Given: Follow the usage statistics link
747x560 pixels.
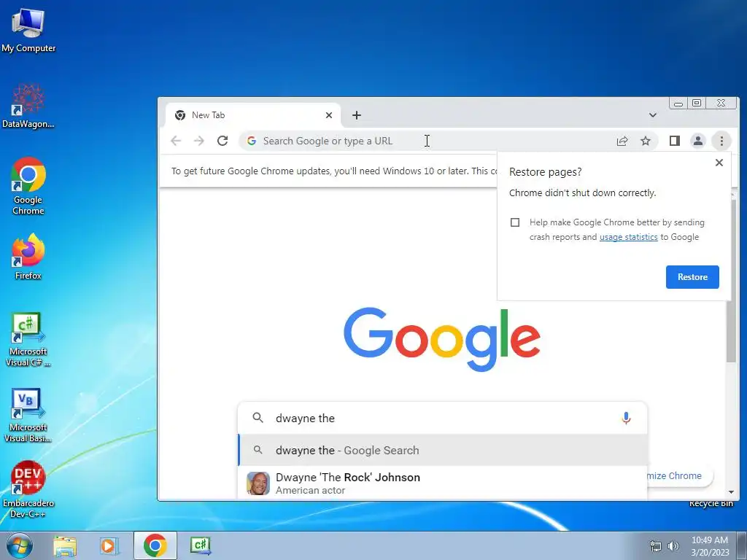Looking at the screenshot, I should 628,237.
